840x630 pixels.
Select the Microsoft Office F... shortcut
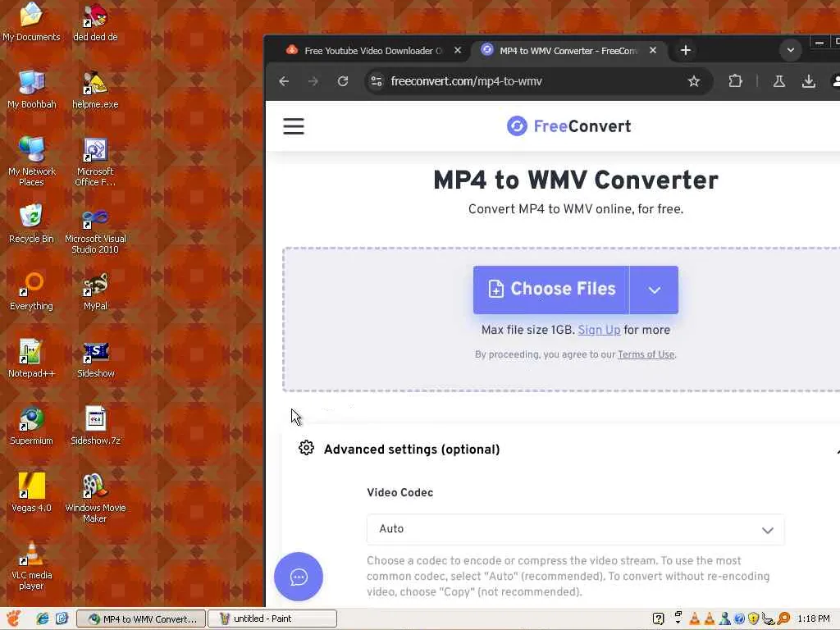(x=95, y=162)
